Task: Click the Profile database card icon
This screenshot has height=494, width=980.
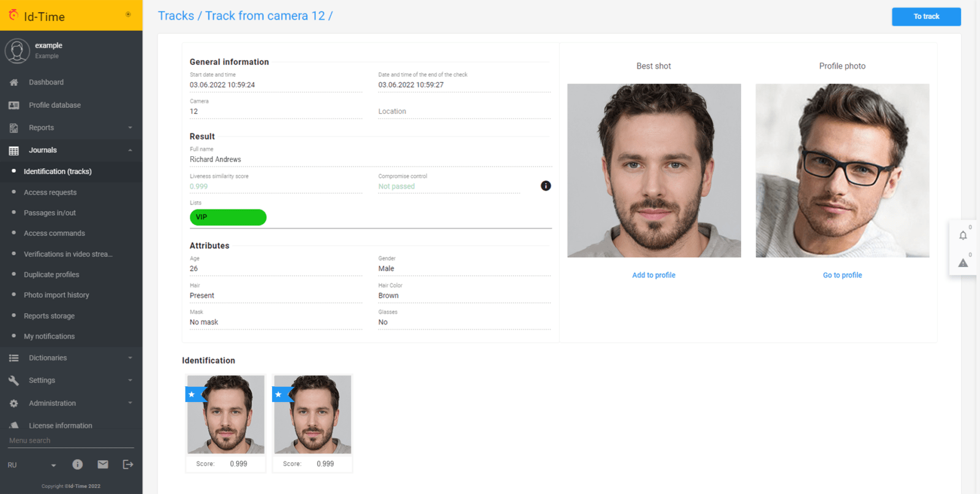Action: [x=13, y=105]
